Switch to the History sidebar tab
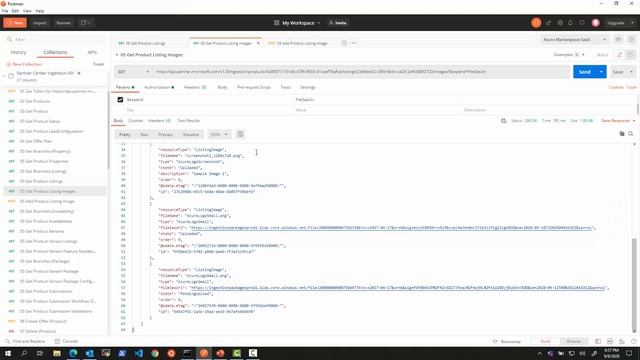 pyautogui.click(x=18, y=52)
